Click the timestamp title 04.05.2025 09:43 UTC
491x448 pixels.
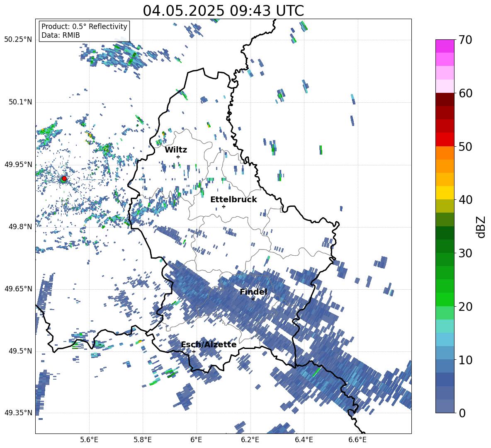(224, 11)
